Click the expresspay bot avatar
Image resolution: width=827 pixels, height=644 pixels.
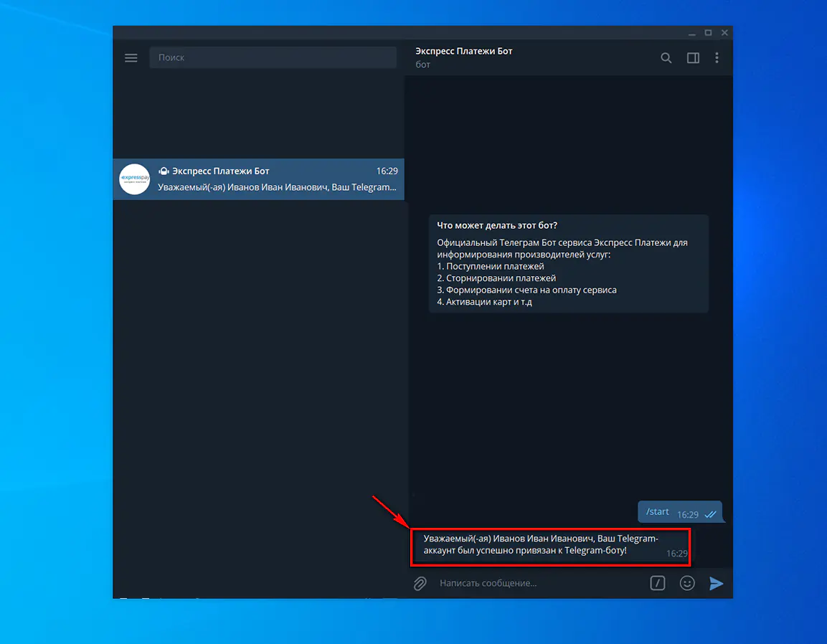coord(134,179)
